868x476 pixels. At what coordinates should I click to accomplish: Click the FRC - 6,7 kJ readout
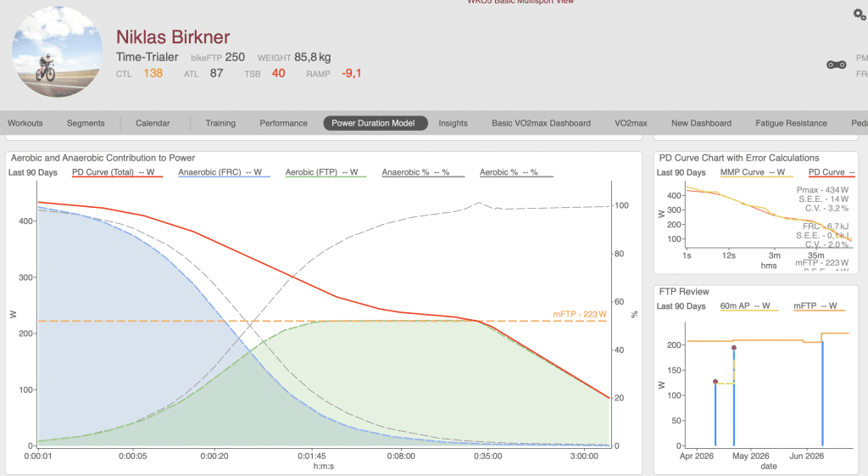pyautogui.click(x=826, y=226)
